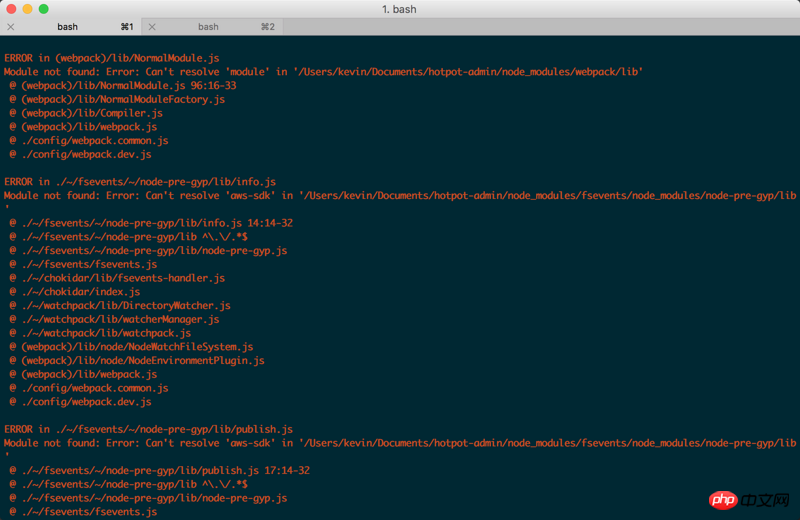This screenshot has width=800, height=520.
Task: Click the NodeWatchFileSystem.js line
Action: point(131,347)
